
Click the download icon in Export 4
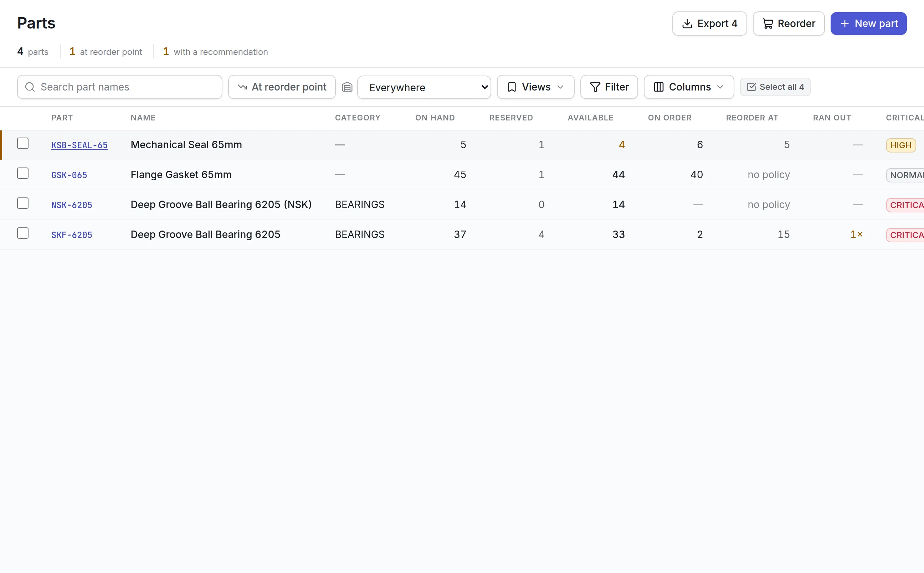tap(687, 24)
